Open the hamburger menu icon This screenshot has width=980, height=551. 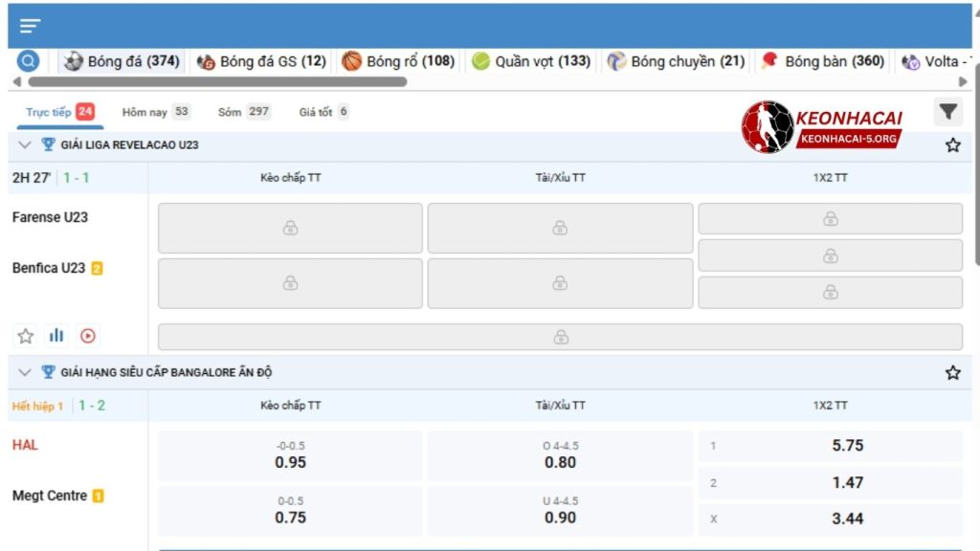[x=31, y=26]
